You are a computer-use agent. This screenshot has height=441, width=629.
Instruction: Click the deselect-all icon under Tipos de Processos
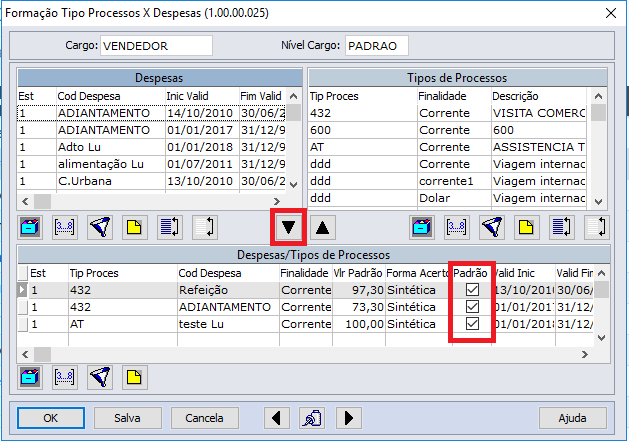point(597,228)
